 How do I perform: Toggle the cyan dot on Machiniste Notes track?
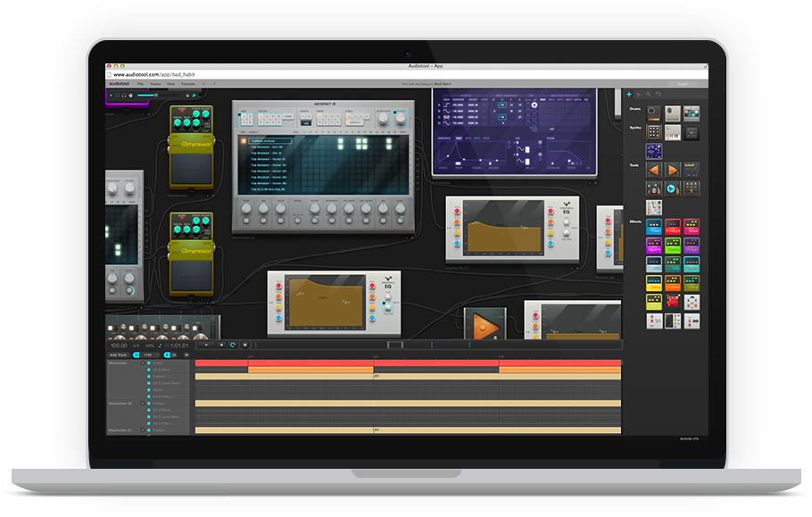pyautogui.click(x=147, y=363)
